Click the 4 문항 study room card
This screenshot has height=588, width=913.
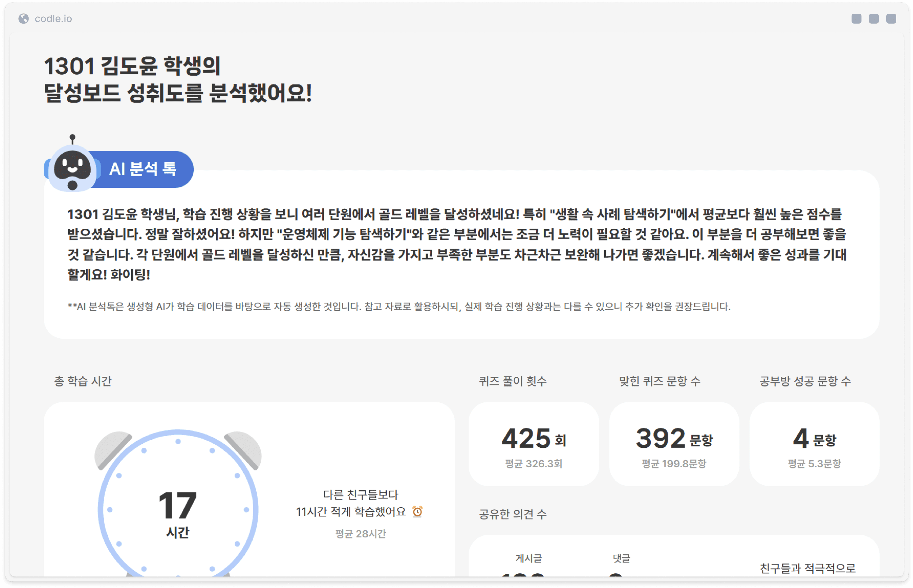(814, 444)
